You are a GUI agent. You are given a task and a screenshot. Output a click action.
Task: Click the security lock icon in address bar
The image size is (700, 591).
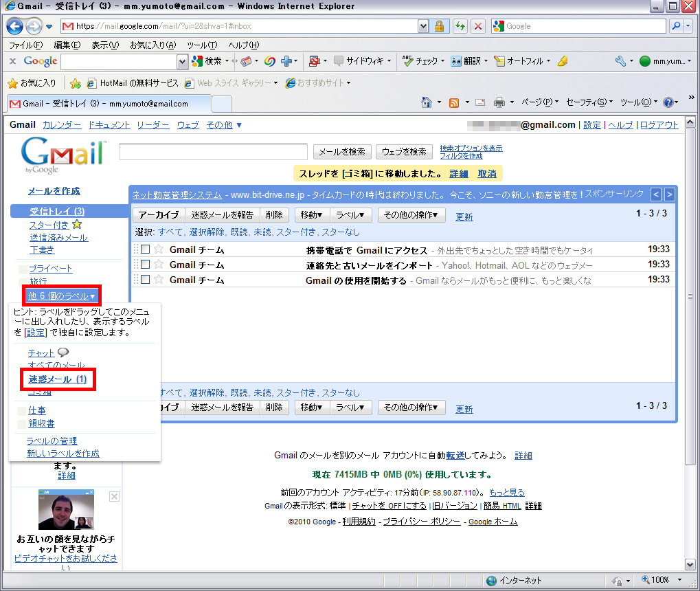point(439,26)
